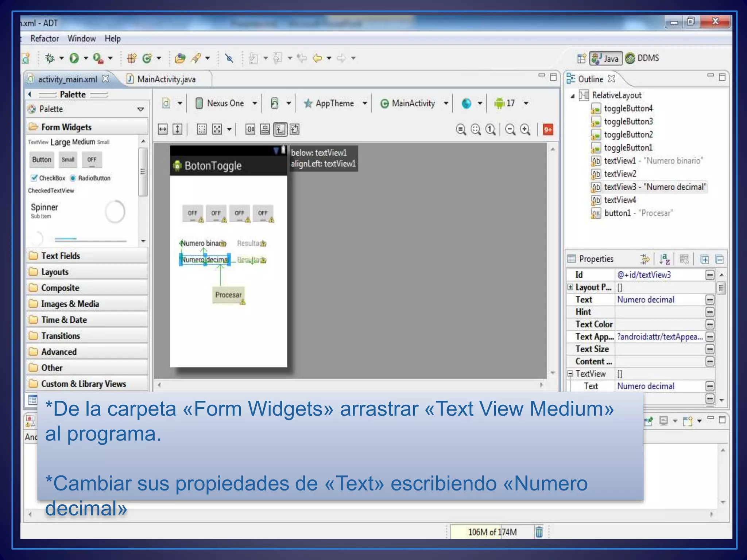Click the heap status 106M of 174M
The image size is (747, 560).
492,532
